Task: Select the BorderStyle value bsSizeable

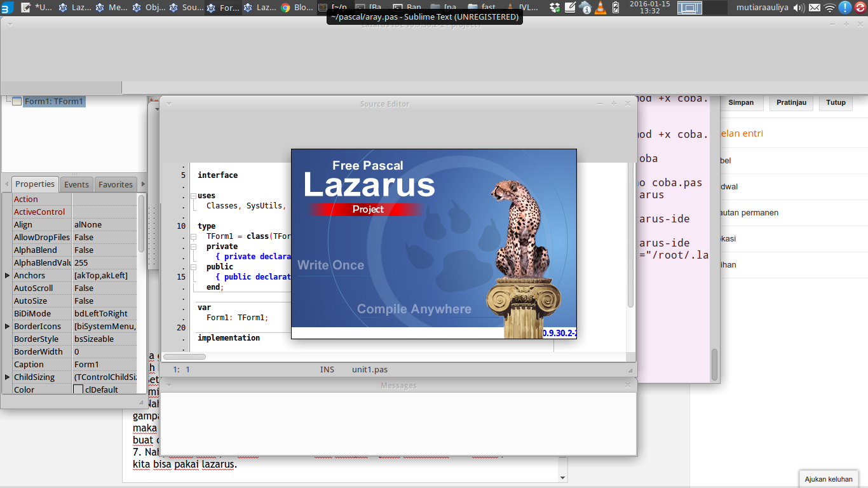Action: click(104, 339)
